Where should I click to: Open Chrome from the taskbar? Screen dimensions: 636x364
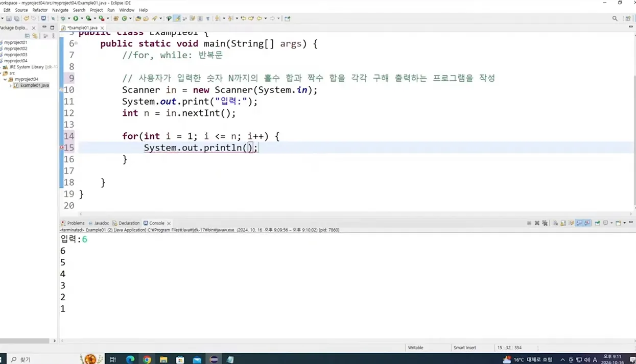147,359
